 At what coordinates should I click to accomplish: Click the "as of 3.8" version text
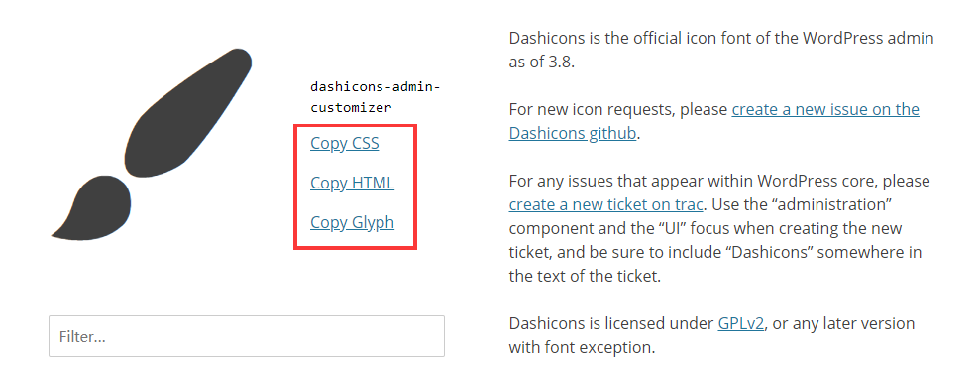(x=541, y=62)
